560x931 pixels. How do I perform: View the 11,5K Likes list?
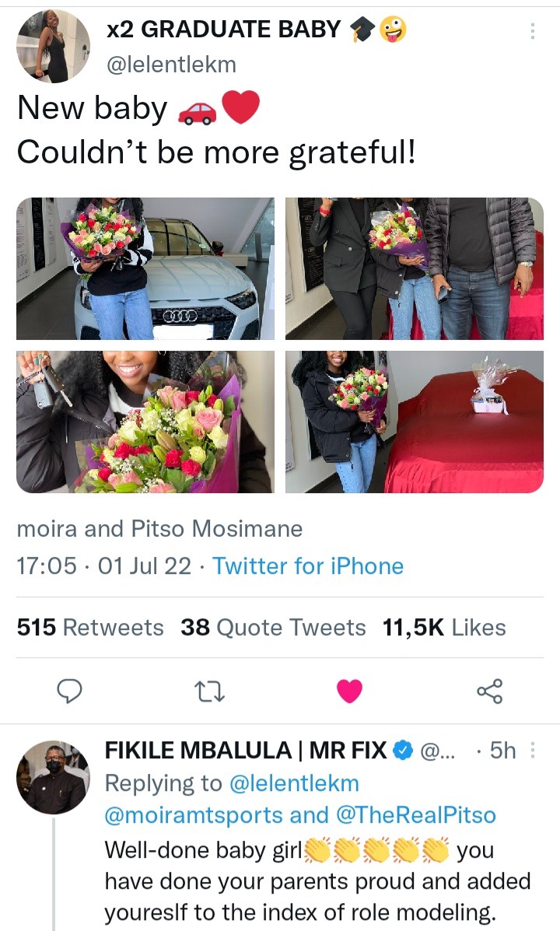(444, 628)
